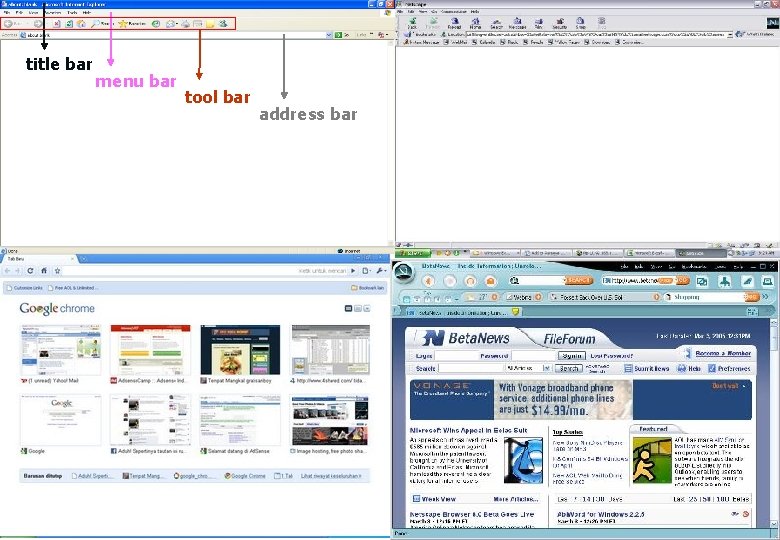
Task: Click inside the Internet Explorer address field
Action: [x=174, y=35]
